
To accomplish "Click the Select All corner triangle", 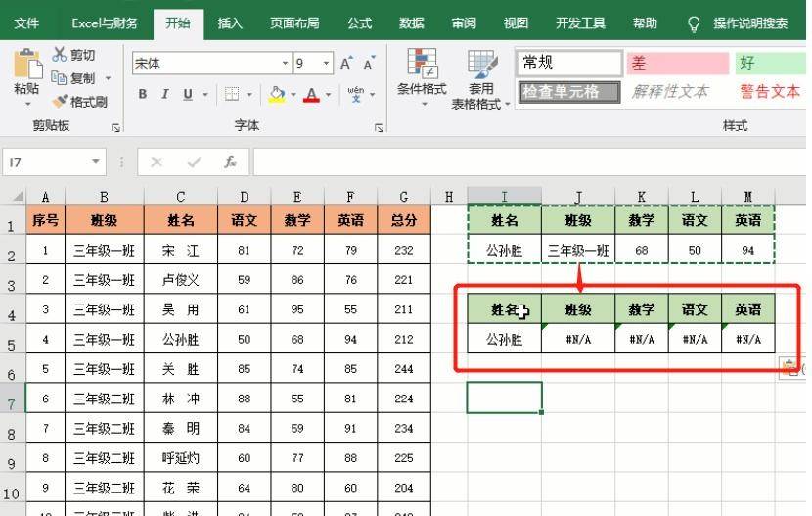I will (x=19, y=197).
